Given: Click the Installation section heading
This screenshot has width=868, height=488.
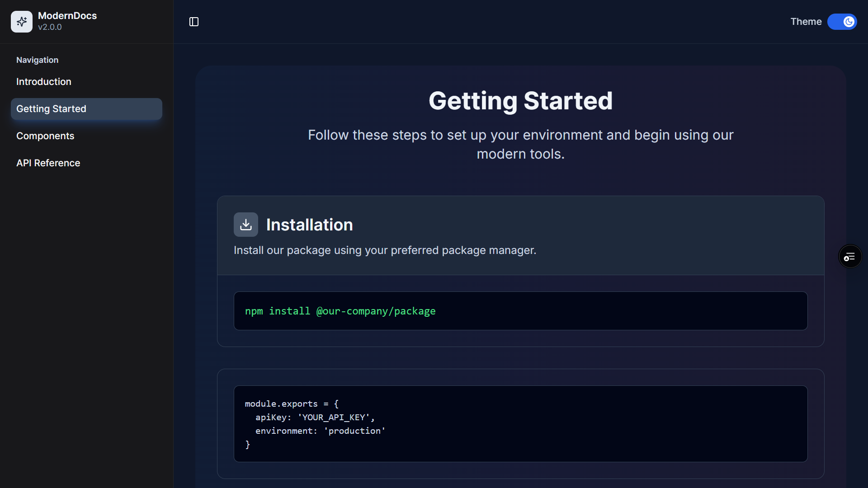Looking at the screenshot, I should pyautogui.click(x=309, y=225).
